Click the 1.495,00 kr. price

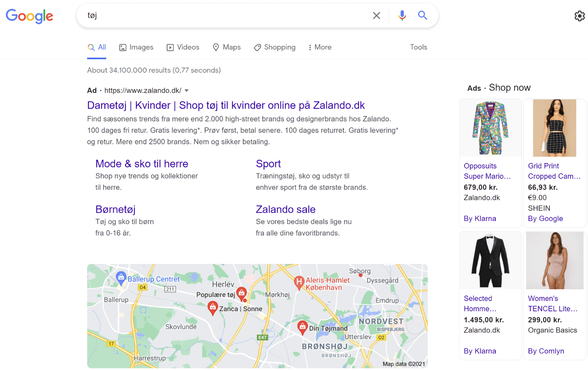484,320
